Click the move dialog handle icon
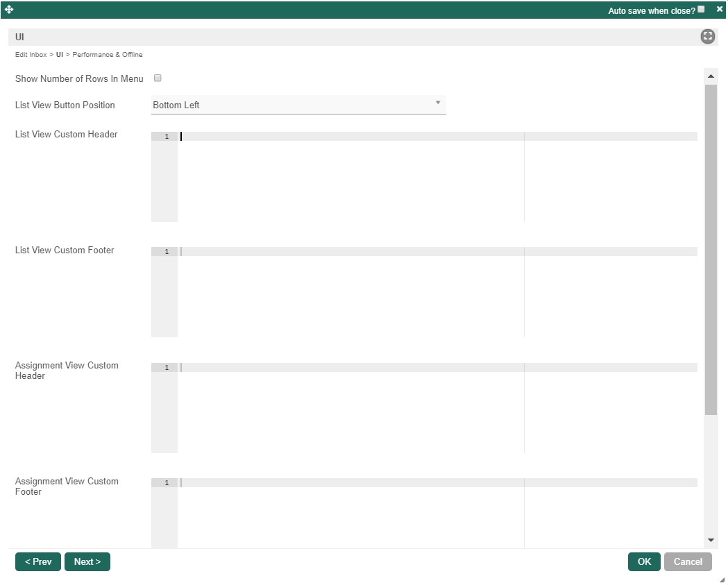The width and height of the screenshot is (728, 585). coord(9,9)
